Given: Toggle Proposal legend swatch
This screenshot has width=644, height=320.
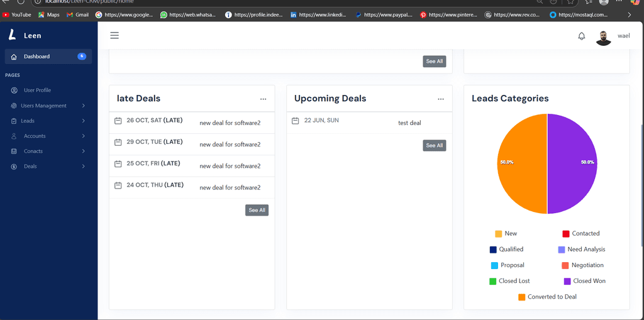Looking at the screenshot, I should 494,265.
